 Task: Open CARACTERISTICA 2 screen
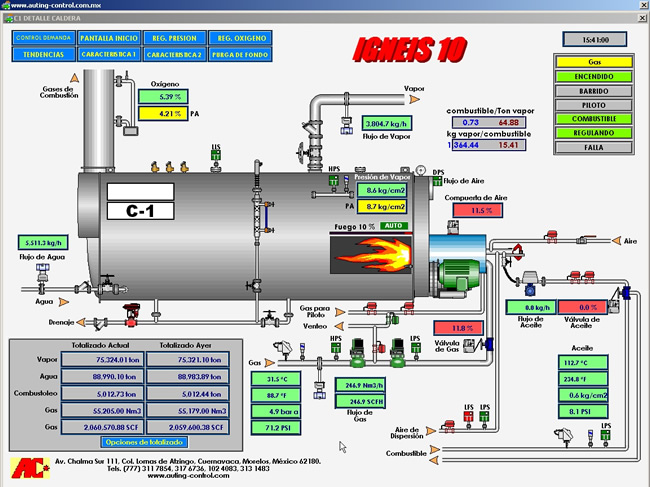tap(175, 54)
